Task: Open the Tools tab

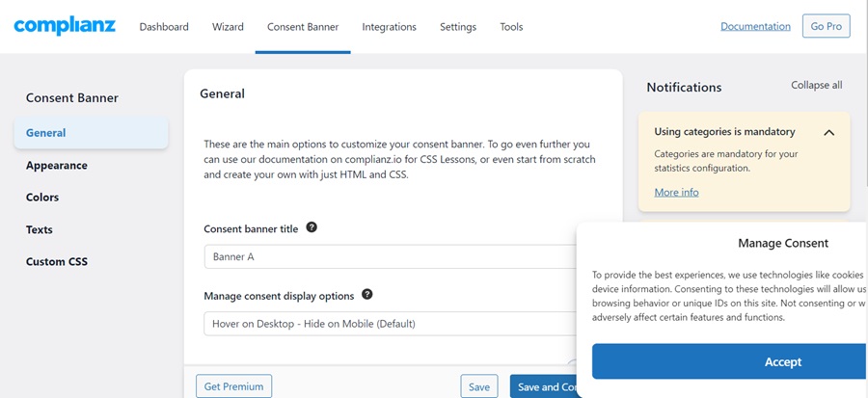Action: (x=511, y=27)
